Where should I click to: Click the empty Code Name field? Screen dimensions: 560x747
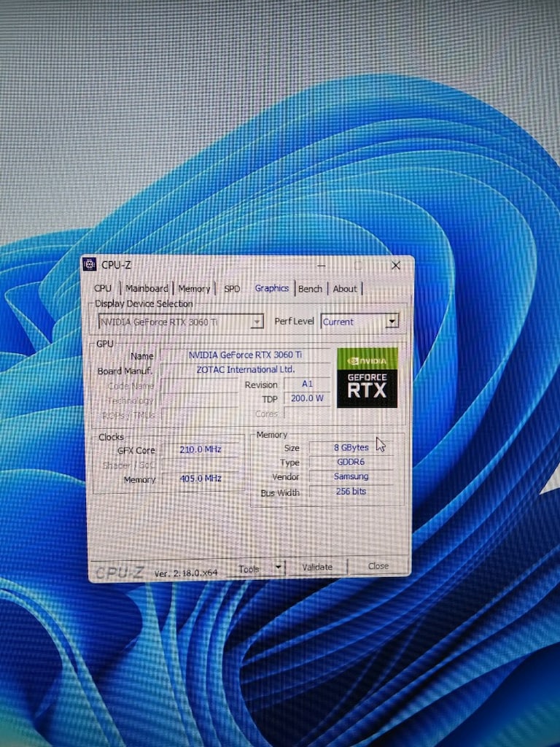(x=200, y=385)
